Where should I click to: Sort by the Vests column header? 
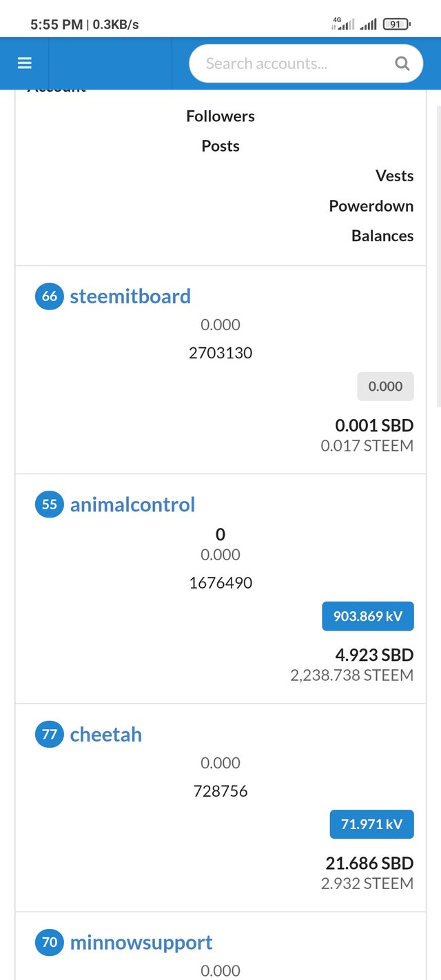(x=394, y=176)
